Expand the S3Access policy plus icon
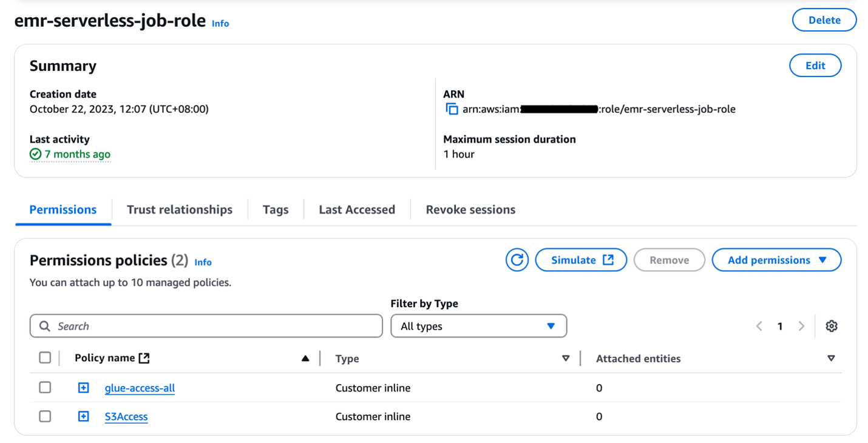The height and width of the screenshot is (443, 868). point(84,416)
